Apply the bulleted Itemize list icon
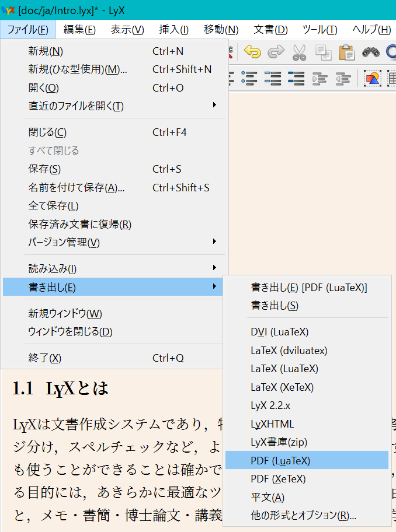 coord(249,78)
